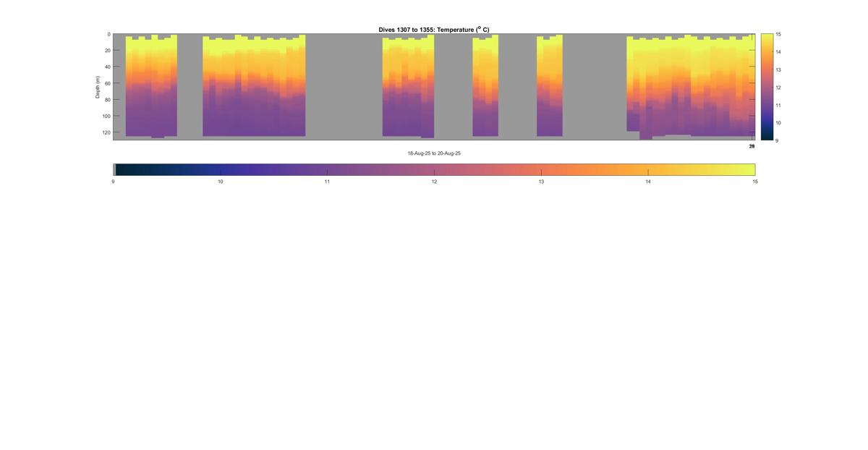The height and width of the screenshot is (450, 868).
Task: Click the 9 label at the horizontal colorbar's left end
Action: pyautogui.click(x=114, y=182)
